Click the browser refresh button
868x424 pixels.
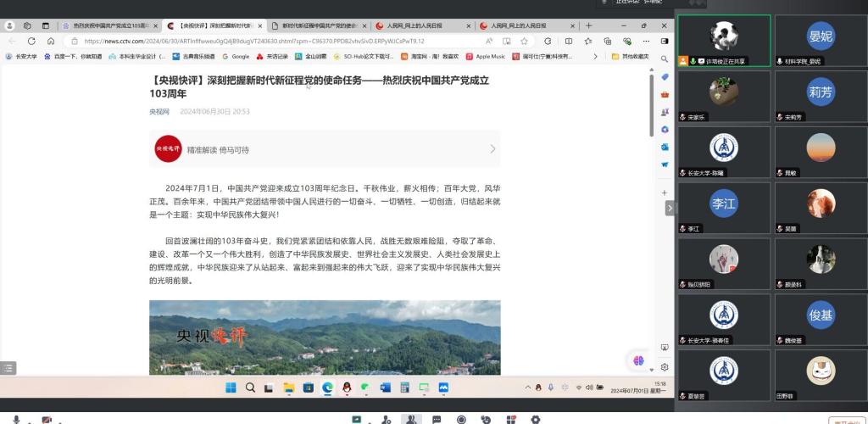(31, 41)
